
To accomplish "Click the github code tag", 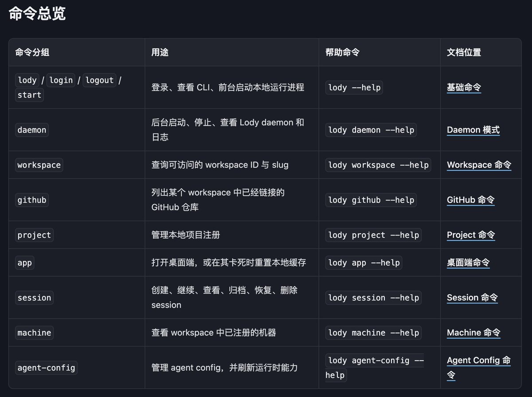I will pos(31,200).
